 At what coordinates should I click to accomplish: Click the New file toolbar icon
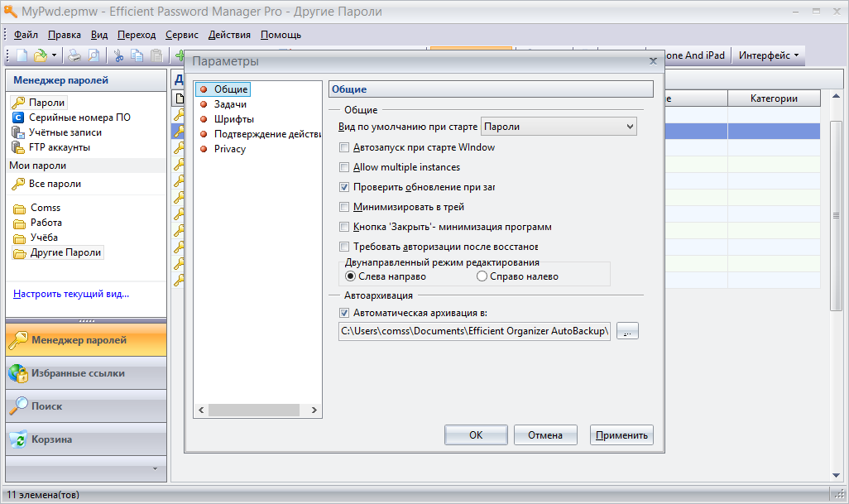22,55
